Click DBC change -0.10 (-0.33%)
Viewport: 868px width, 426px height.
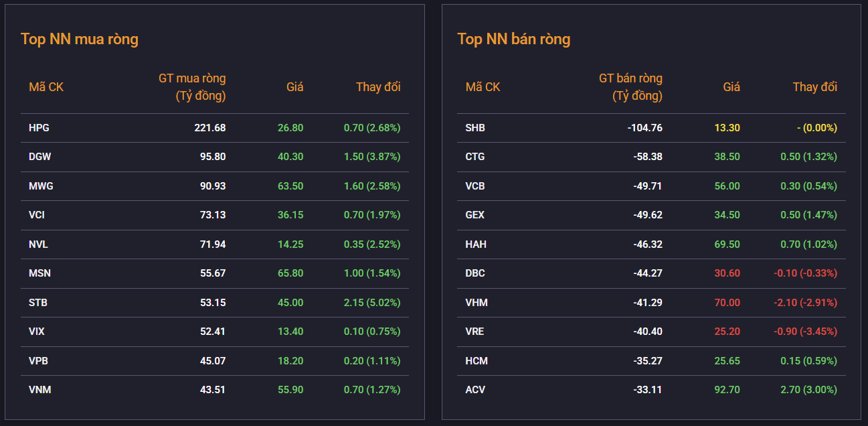point(806,273)
